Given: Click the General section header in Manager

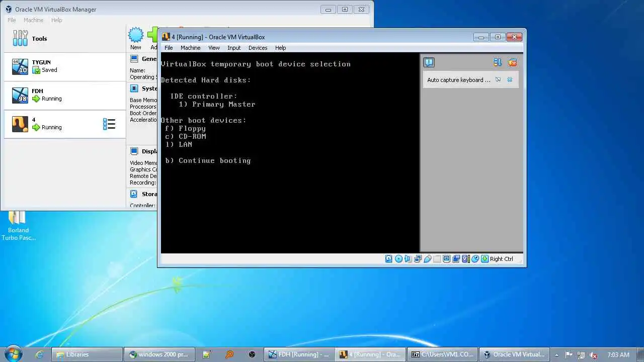Looking at the screenshot, I should point(143,59).
